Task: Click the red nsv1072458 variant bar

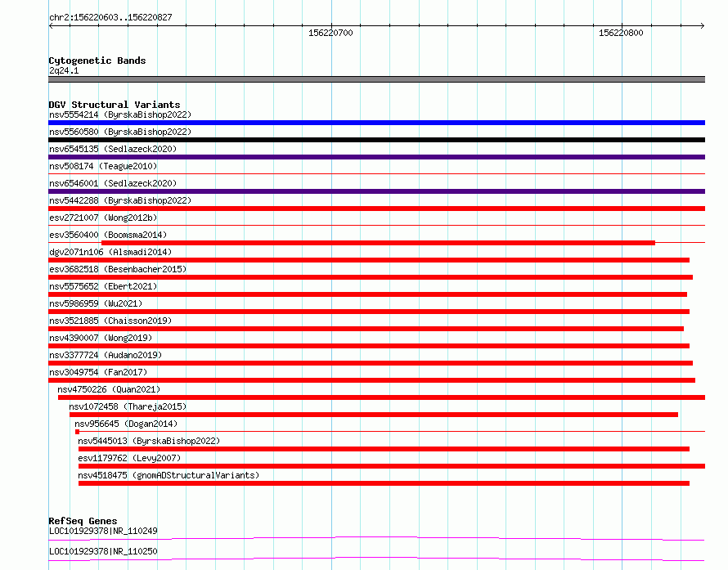Action: [374, 415]
